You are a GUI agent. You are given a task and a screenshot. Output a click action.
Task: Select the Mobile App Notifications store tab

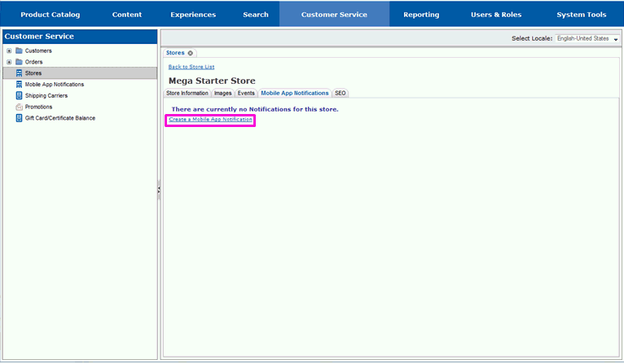tap(295, 93)
